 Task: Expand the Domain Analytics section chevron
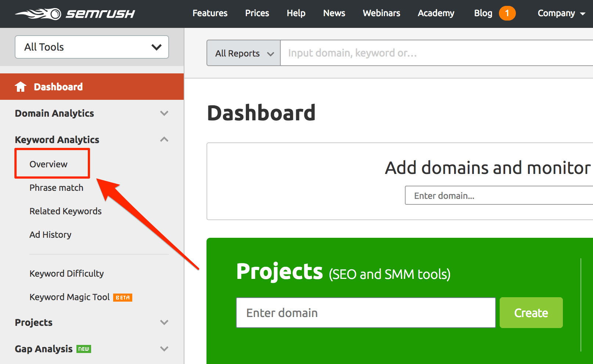[164, 113]
